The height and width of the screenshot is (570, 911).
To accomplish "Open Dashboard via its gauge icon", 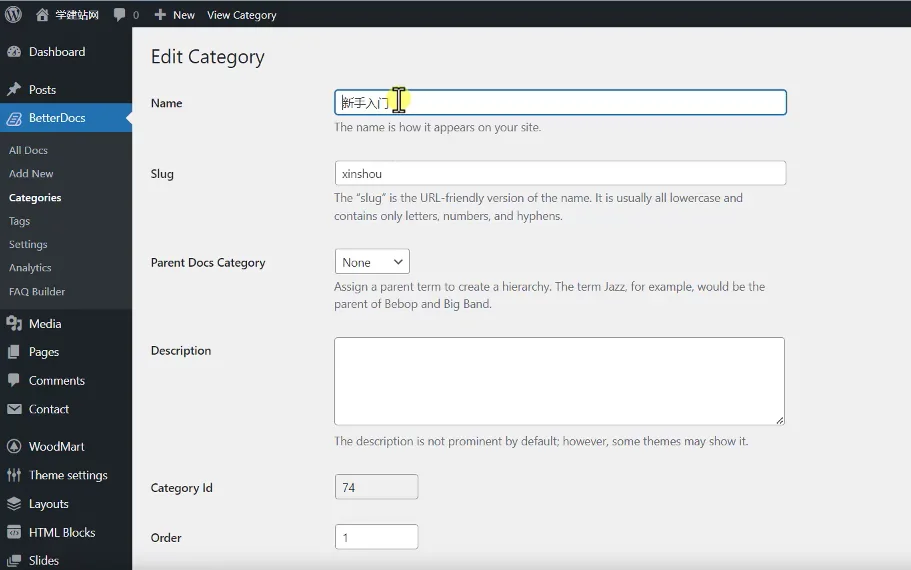I will (x=14, y=52).
